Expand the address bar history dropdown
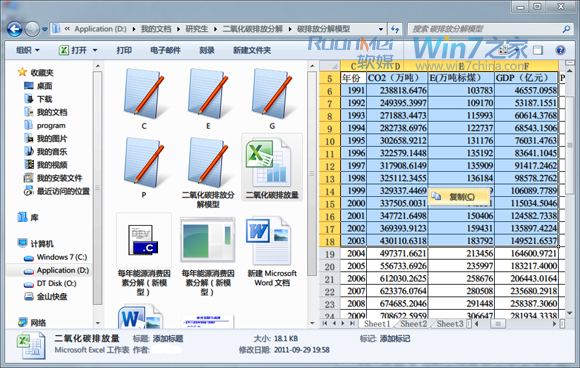This screenshot has height=368, width=580. click(381, 29)
